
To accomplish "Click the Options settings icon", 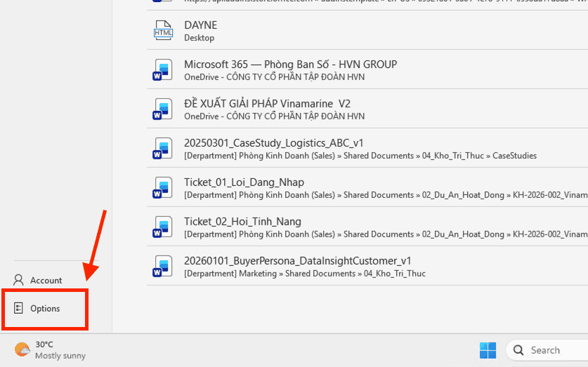I will click(18, 308).
